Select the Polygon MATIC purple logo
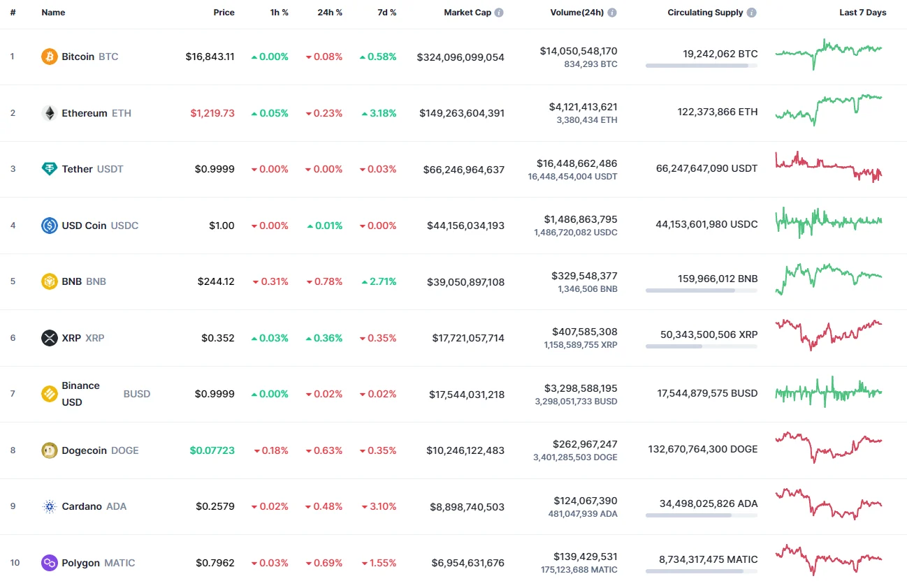The image size is (907, 588). coord(49,562)
